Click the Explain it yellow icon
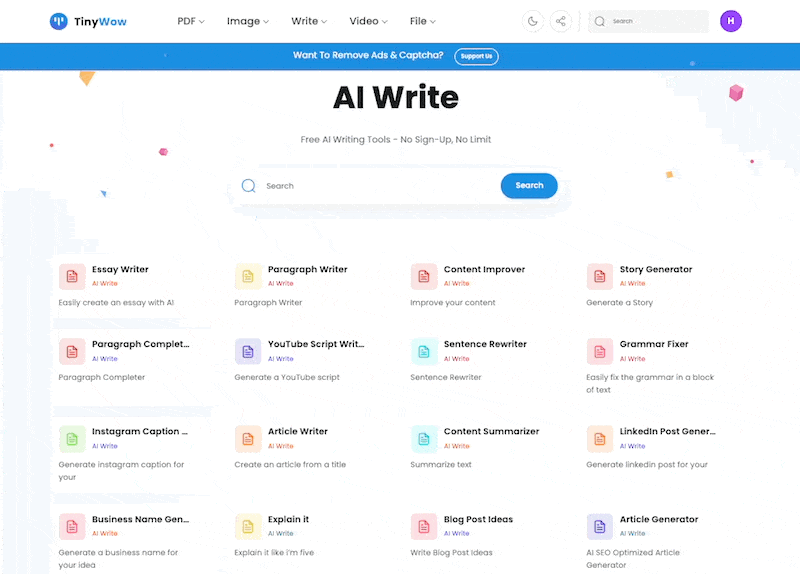This screenshot has height=574, width=800. 248,527
